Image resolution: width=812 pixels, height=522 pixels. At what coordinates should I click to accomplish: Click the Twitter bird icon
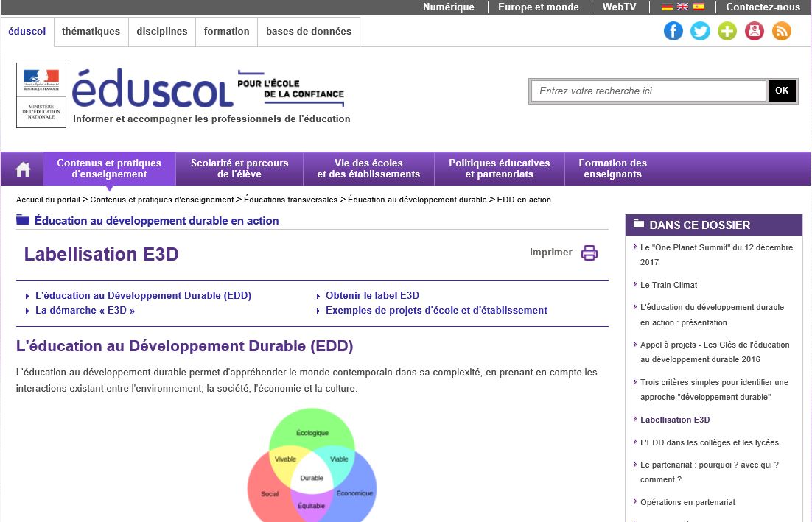click(x=700, y=31)
